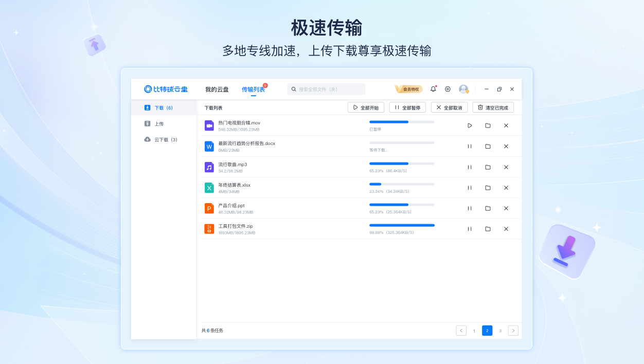Click file name 产品介绍.ppt

231,206
